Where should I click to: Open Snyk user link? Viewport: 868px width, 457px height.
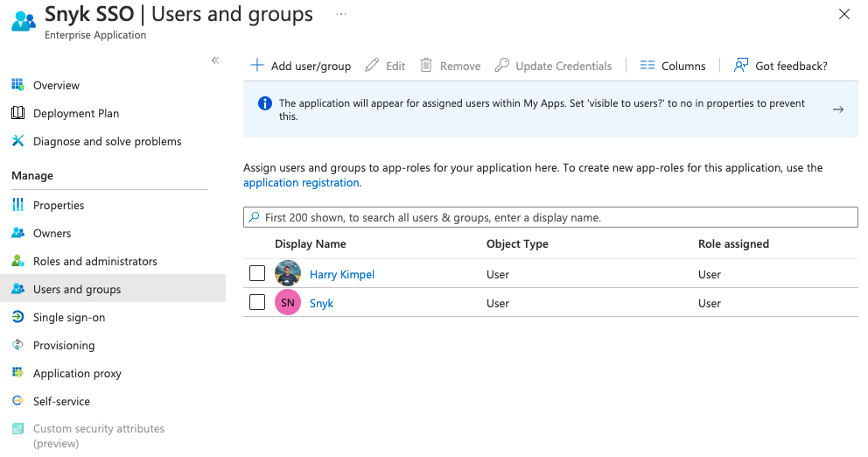[322, 303]
